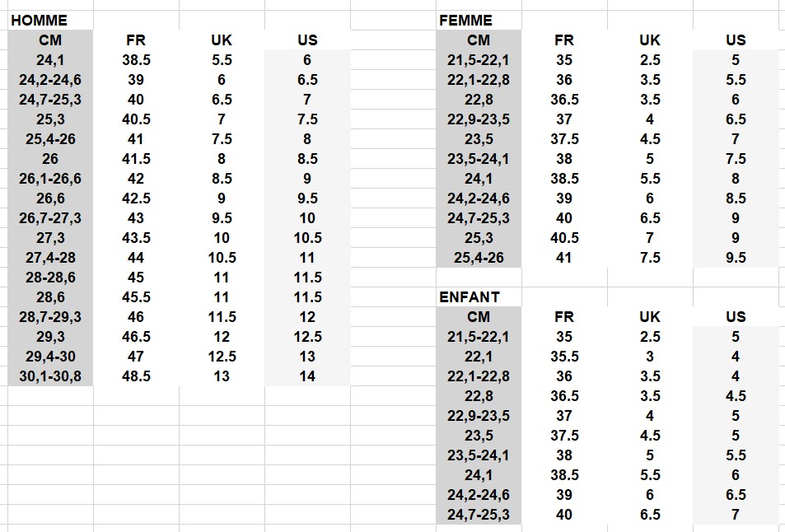Click the UK column header under ENFANT
785x532 pixels.
click(x=650, y=317)
